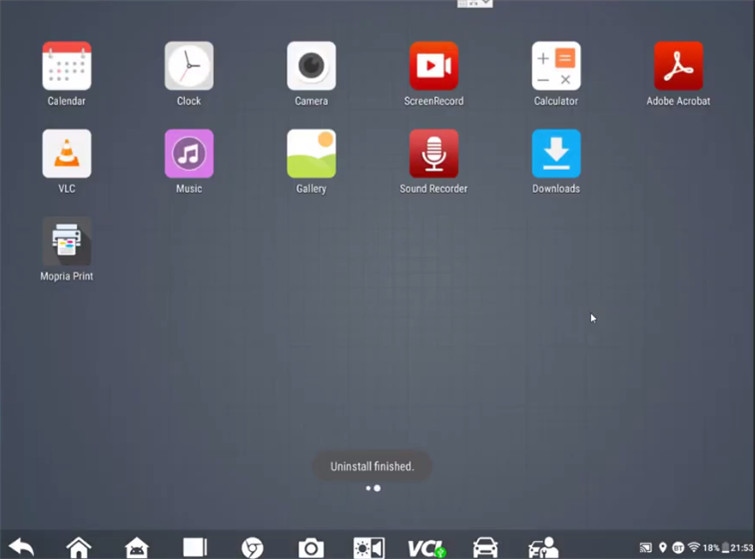Open Android home with robot house icon
This screenshot has height=559, width=755.
[137, 547]
